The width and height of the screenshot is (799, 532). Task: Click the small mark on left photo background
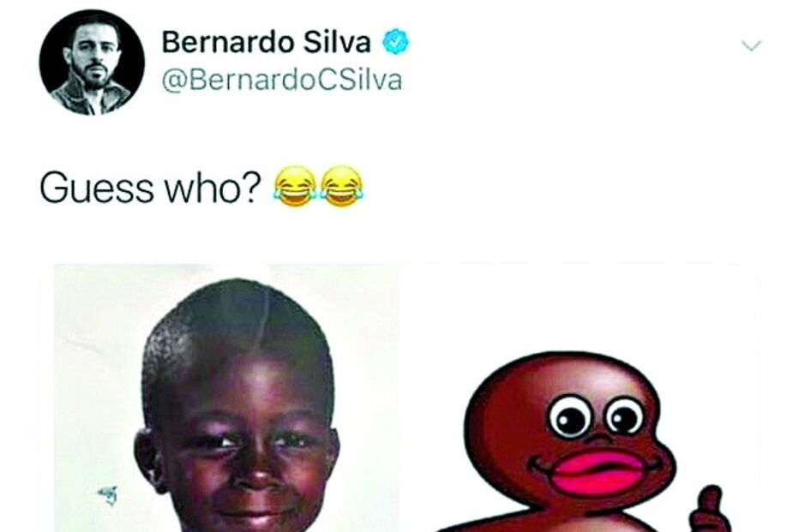(109, 495)
